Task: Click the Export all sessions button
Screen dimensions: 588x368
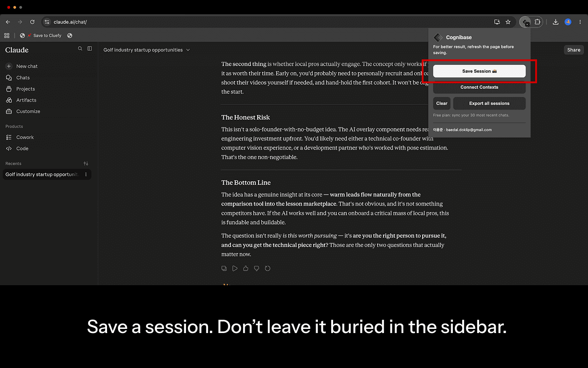Action: point(489,103)
